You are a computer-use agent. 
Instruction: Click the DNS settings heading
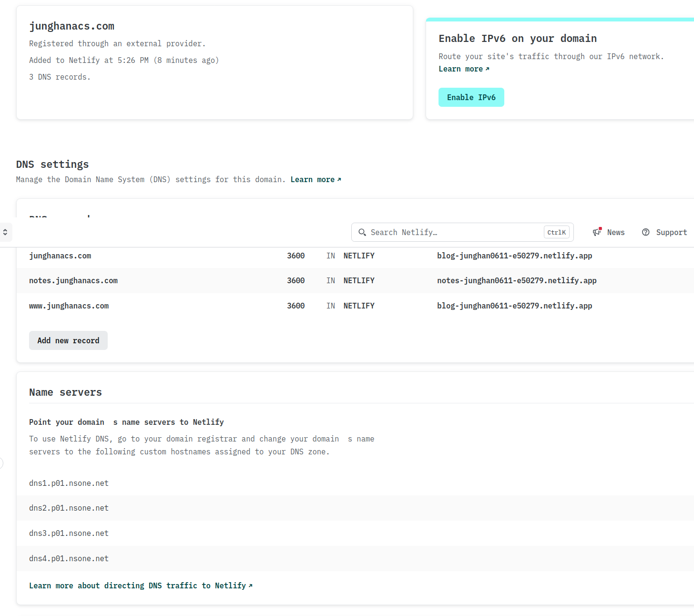click(52, 164)
